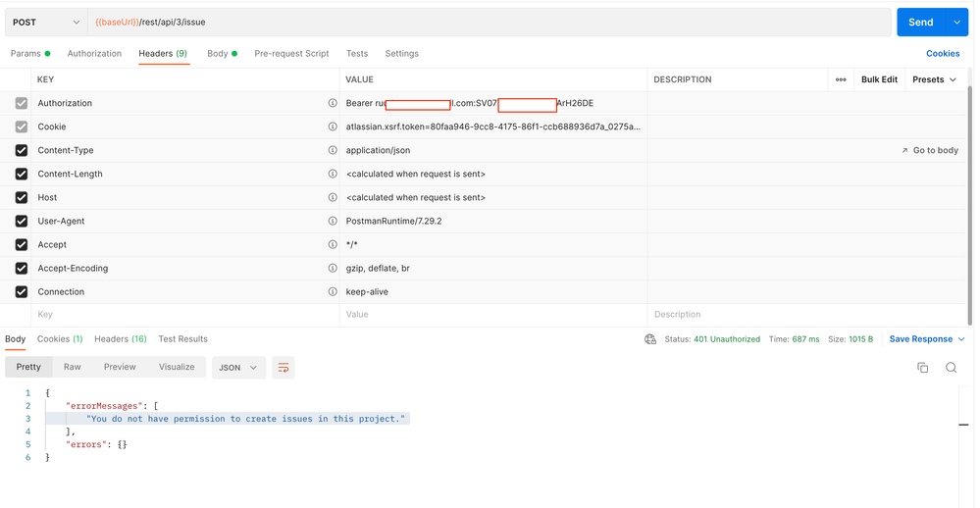980x508 pixels.
Task: Click the response time 687 ms
Action: click(x=805, y=339)
